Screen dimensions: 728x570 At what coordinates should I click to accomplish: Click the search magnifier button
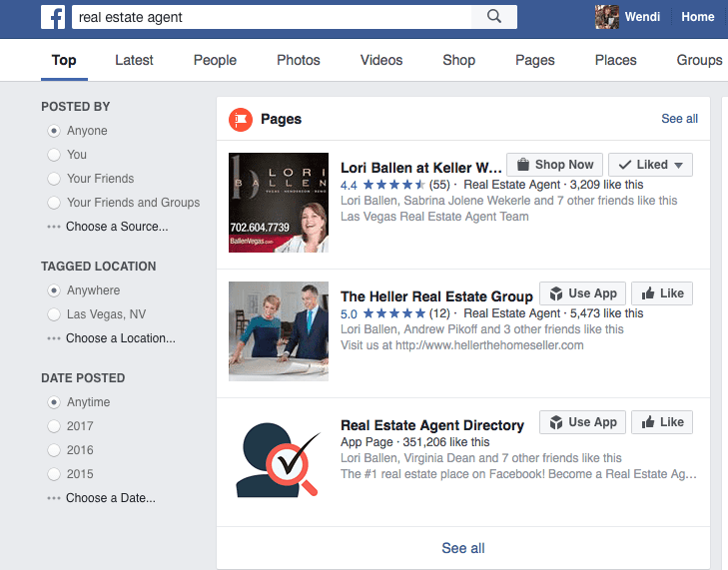pyautogui.click(x=494, y=17)
